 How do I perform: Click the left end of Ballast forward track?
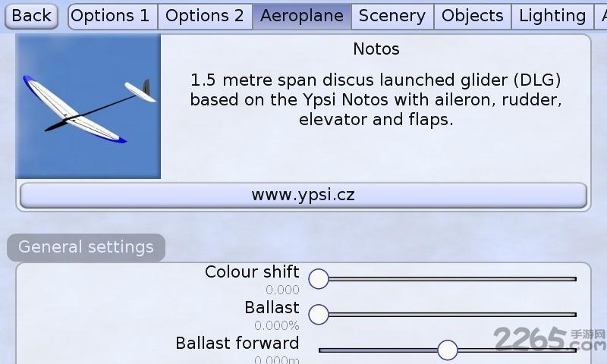click(x=321, y=350)
